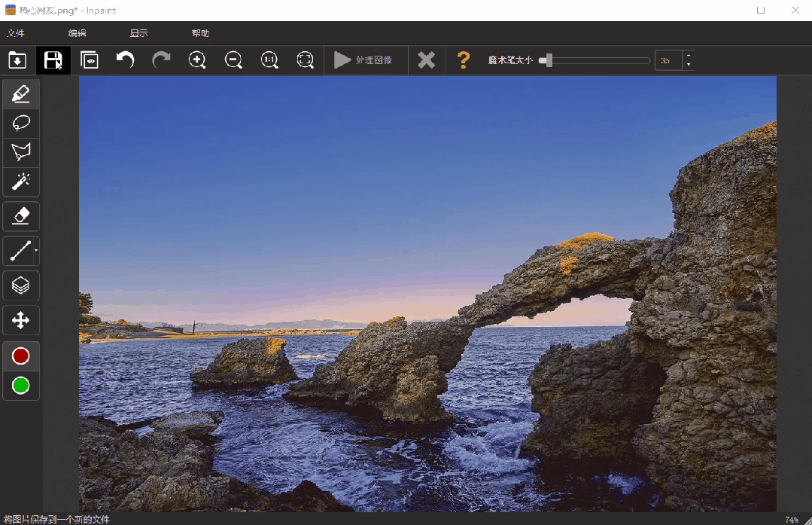Open the multi-layer stack tool
Viewport: 812px width, 525px height.
tap(21, 285)
